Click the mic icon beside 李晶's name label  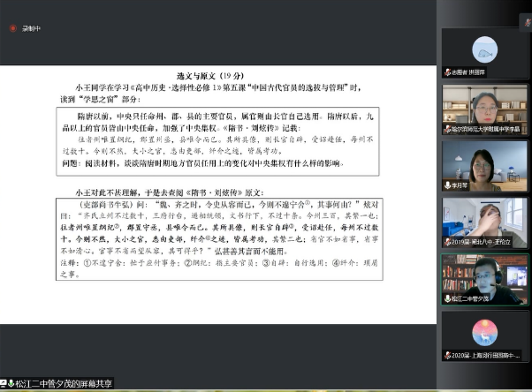click(x=447, y=129)
